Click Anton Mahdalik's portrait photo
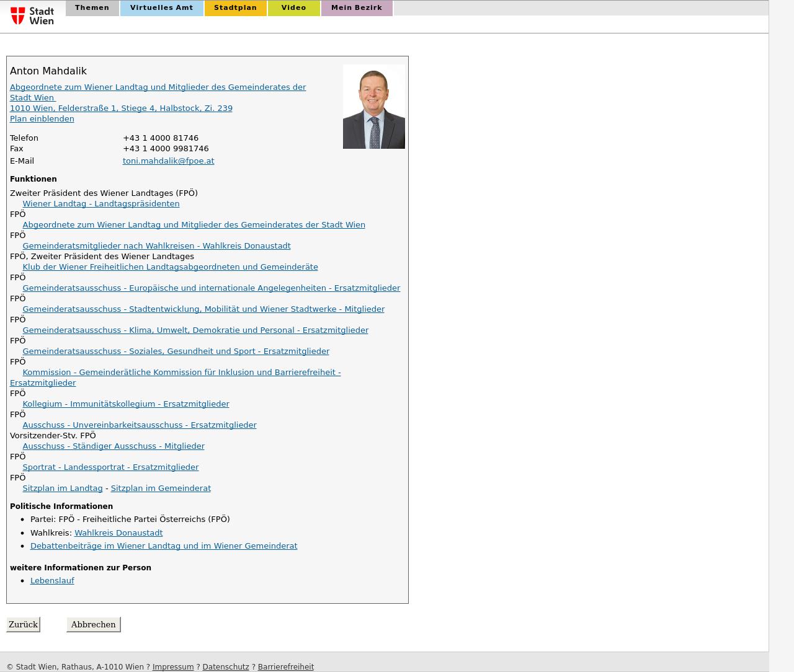Viewport: 794px width, 672px height. pyautogui.click(x=373, y=107)
